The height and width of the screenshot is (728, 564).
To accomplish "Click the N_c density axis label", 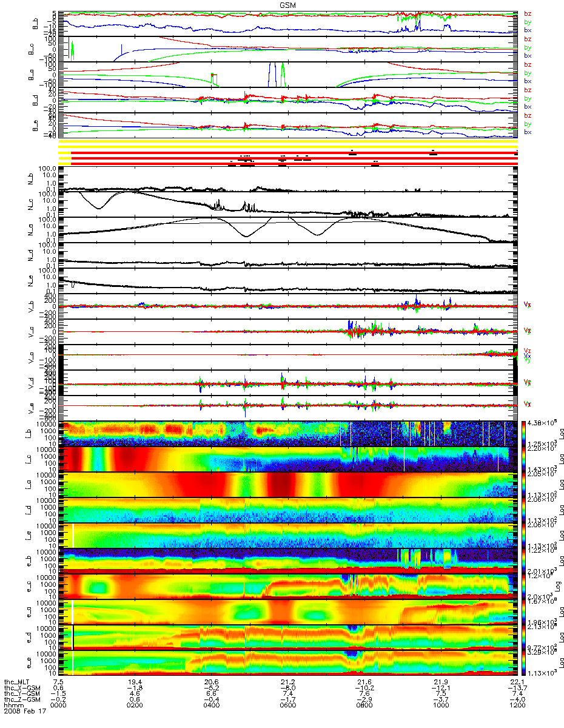I will (32, 205).
